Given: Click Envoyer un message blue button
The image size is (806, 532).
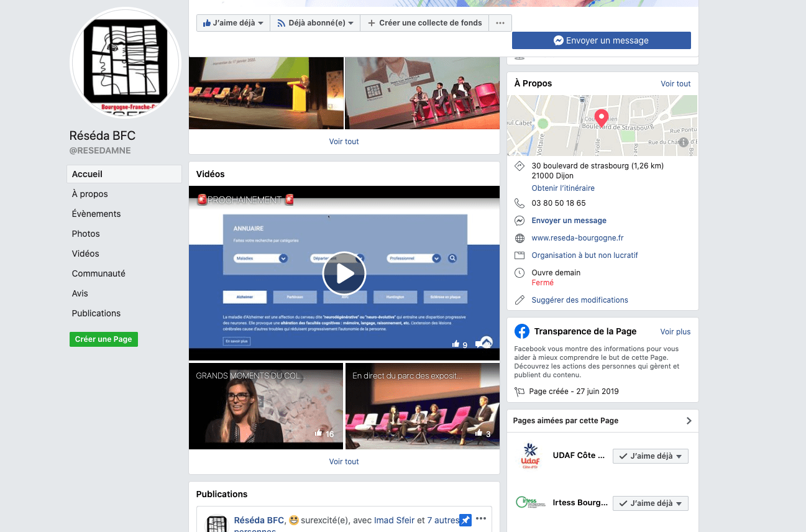Looking at the screenshot, I should point(601,40).
